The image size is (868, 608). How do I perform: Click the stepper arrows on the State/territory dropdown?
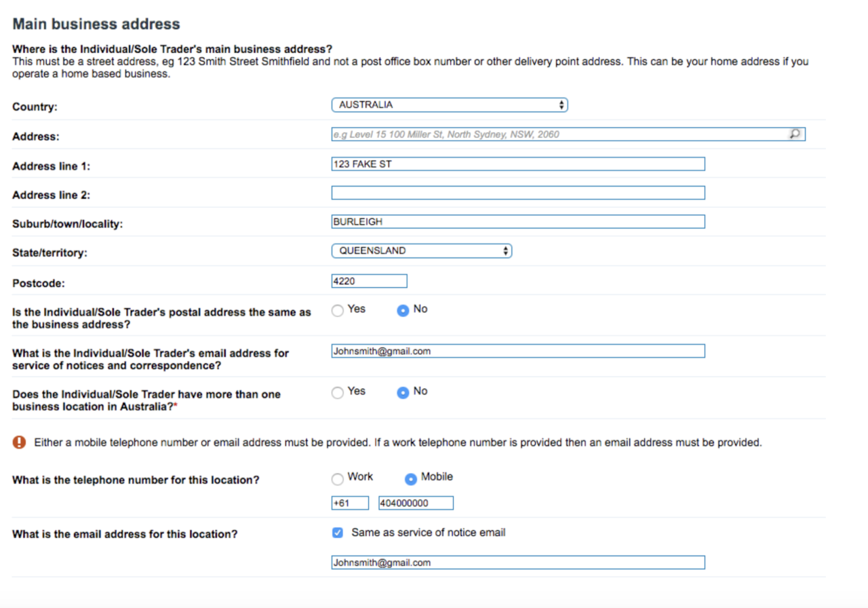click(x=505, y=250)
